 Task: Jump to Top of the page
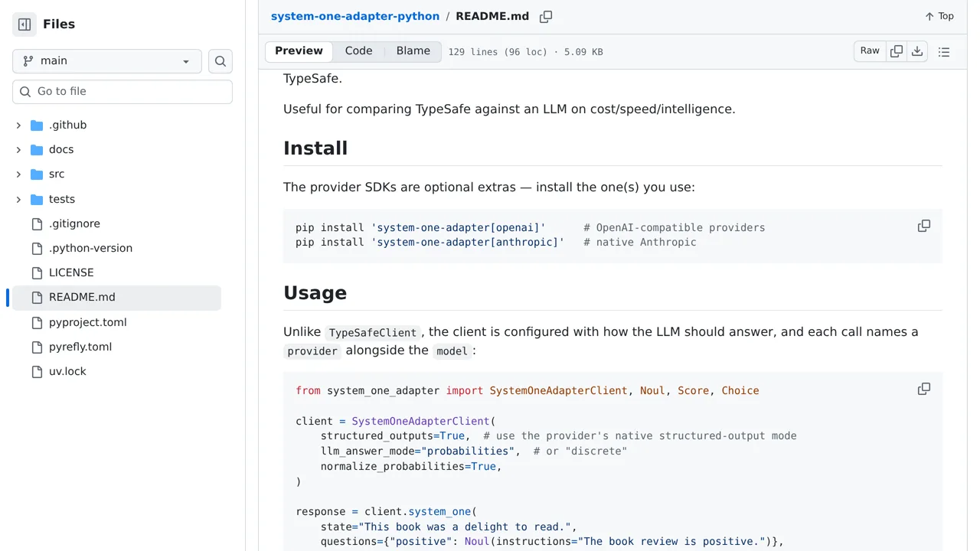[939, 16]
